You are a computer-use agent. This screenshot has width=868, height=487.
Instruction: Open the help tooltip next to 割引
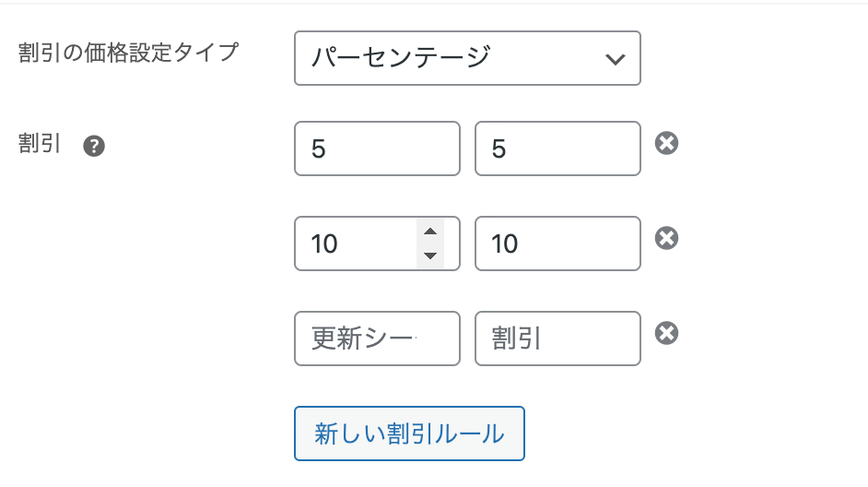point(94,147)
